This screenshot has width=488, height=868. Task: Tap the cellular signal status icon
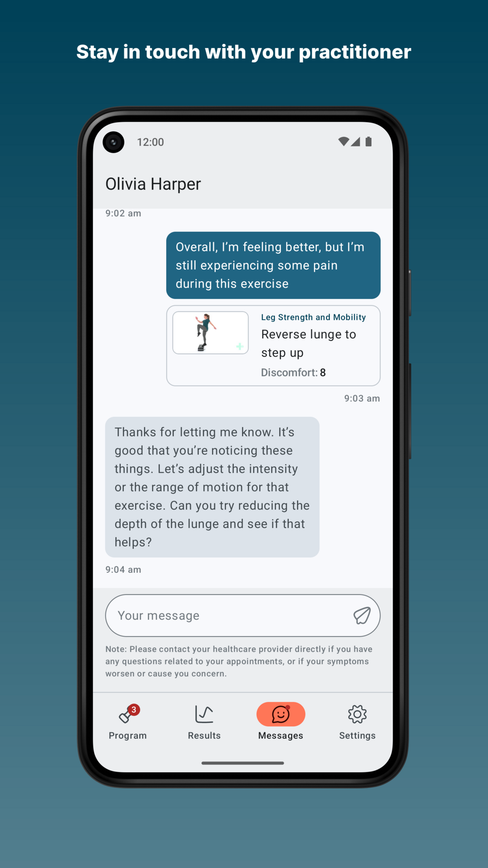[356, 142]
